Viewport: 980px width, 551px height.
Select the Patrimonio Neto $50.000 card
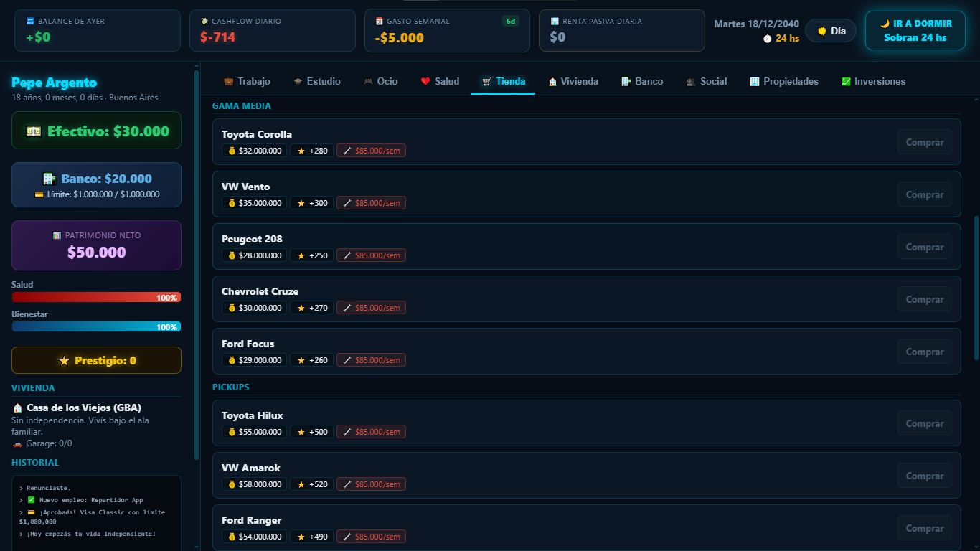96,245
